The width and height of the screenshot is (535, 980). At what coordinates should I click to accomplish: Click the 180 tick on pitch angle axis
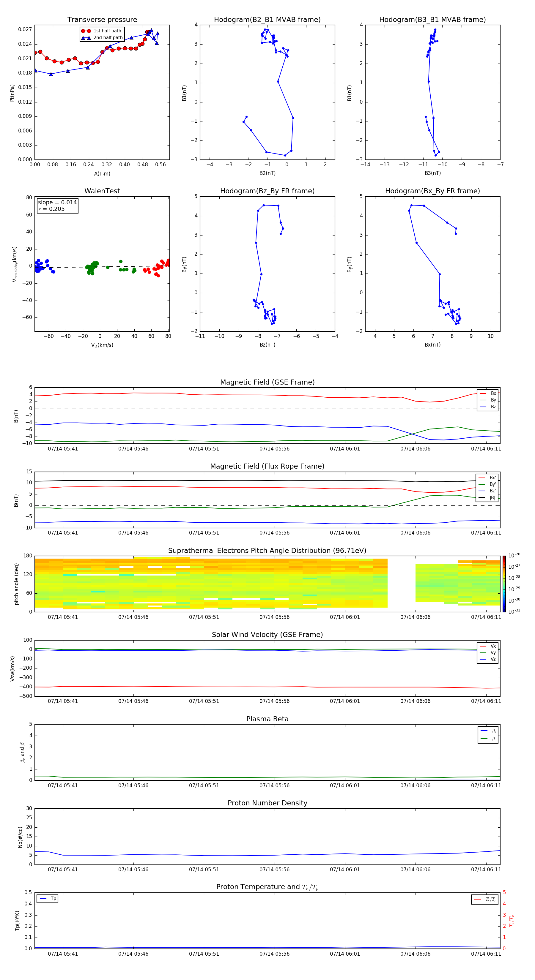28,556
